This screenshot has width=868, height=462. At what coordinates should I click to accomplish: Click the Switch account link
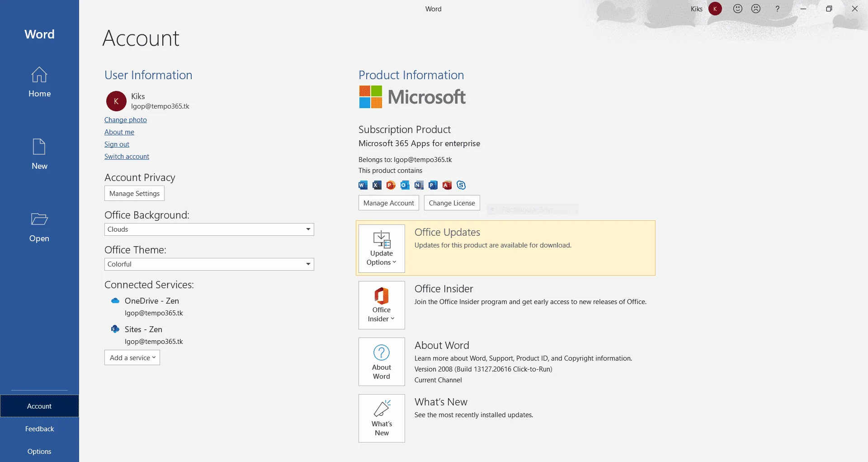127,157
